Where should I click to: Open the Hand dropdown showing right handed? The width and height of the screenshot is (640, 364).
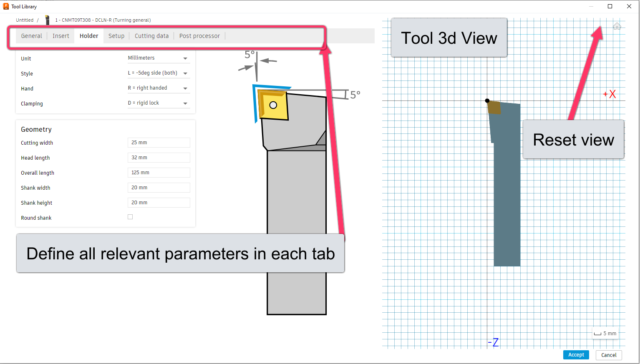click(x=159, y=88)
